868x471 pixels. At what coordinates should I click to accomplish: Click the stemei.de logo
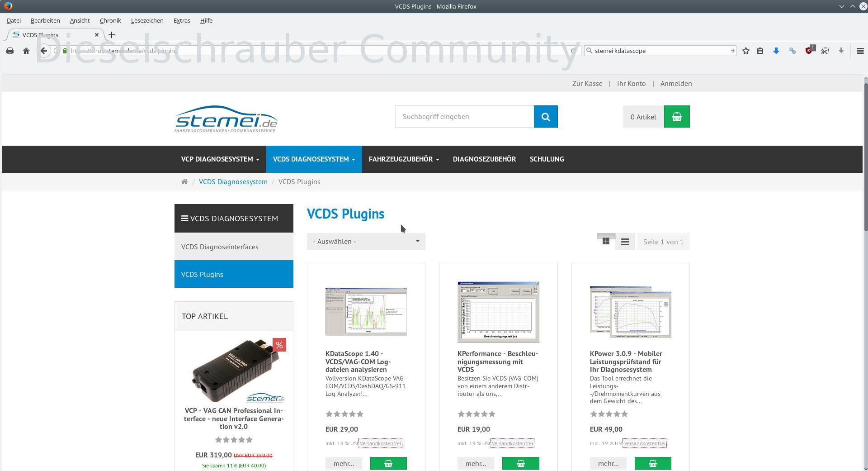tap(226, 119)
